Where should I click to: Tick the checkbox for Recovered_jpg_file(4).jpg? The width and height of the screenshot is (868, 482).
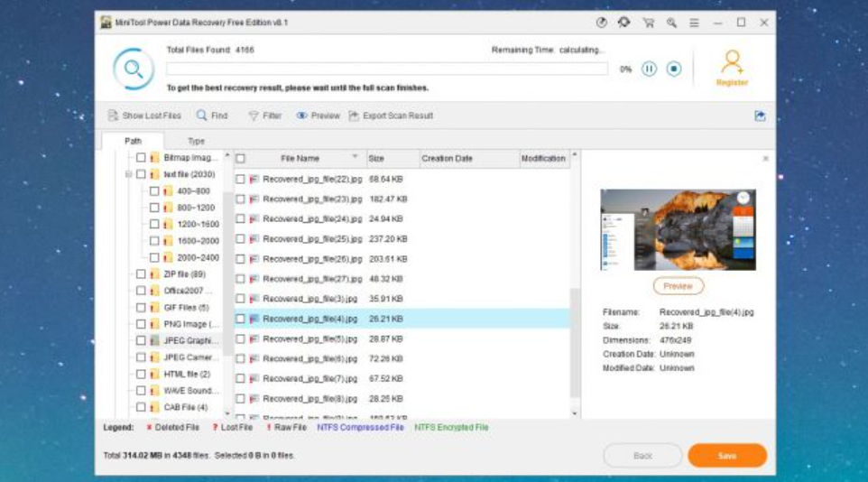[240, 319]
